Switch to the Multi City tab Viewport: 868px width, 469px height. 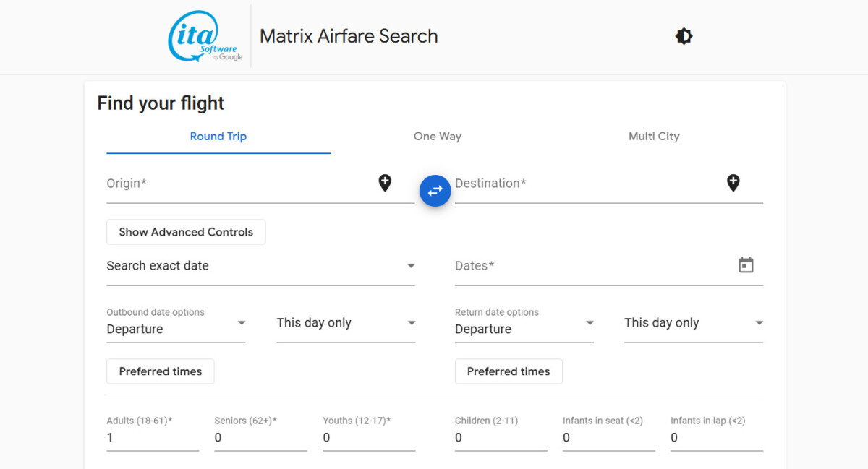coord(654,137)
